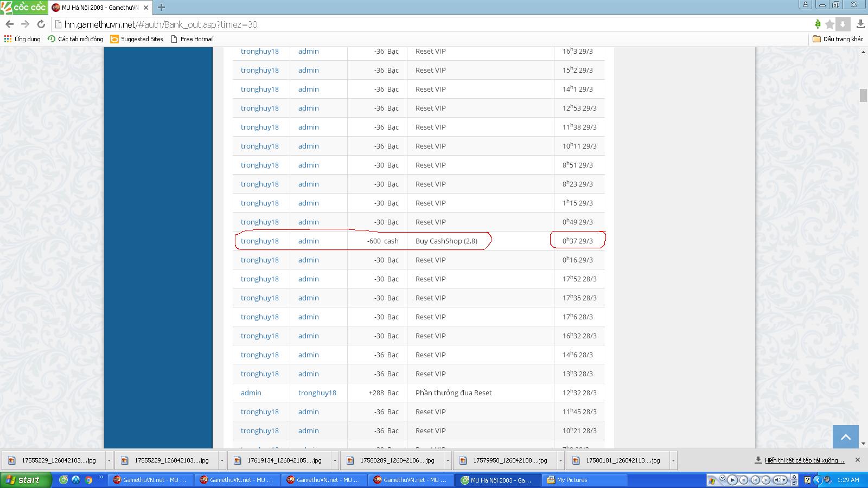This screenshot has height=488, width=868.
Task: Open the Suggested Sites bookmark
Action: (x=137, y=39)
